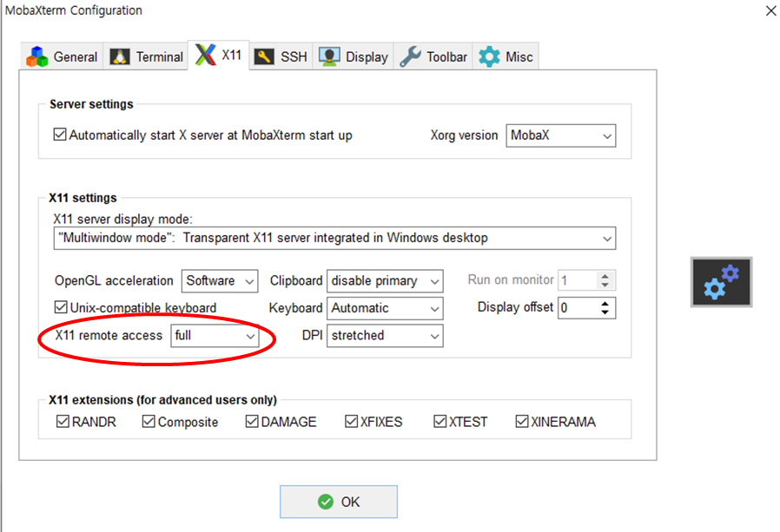Decrease the Display offset value
The image size is (780, 532).
click(605, 312)
